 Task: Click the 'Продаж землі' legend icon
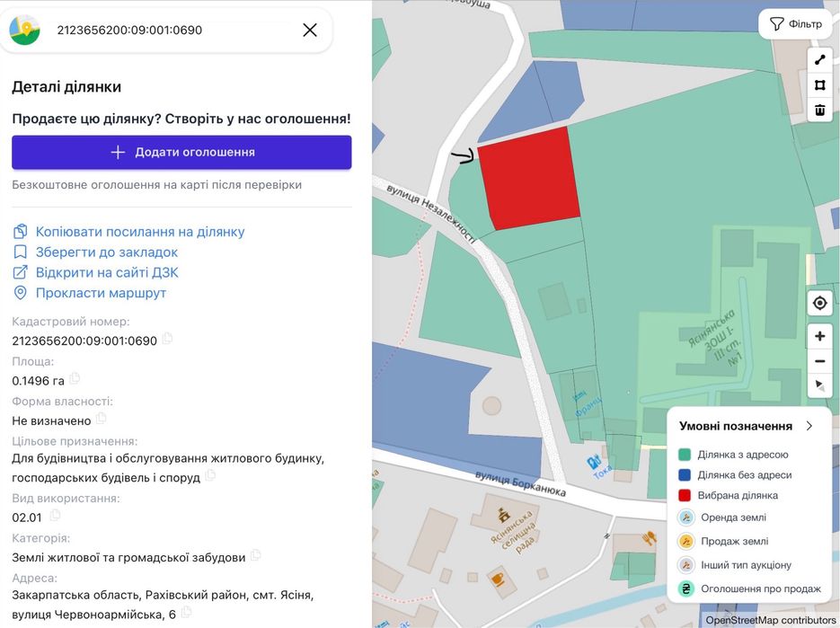[x=685, y=541]
